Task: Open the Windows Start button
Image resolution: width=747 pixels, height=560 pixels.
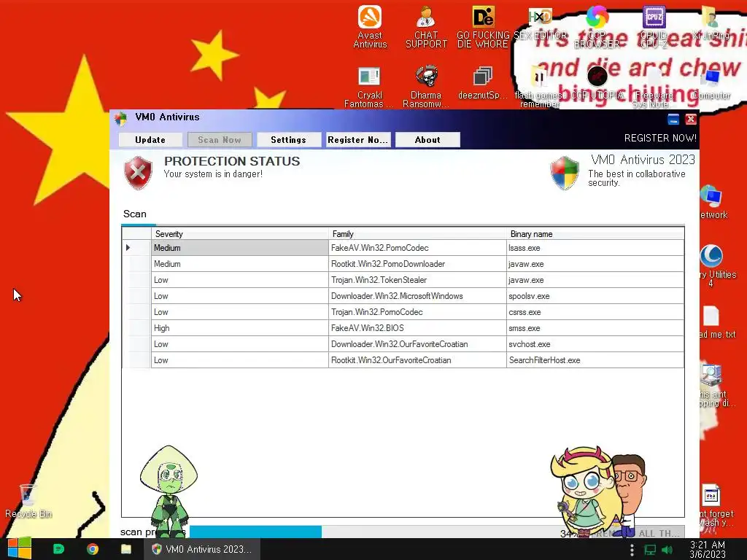Action: 20,549
